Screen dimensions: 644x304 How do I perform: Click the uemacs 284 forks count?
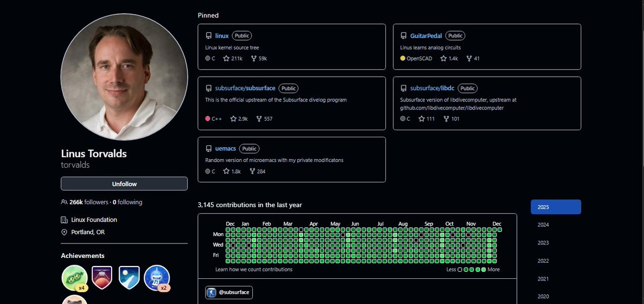pyautogui.click(x=258, y=172)
